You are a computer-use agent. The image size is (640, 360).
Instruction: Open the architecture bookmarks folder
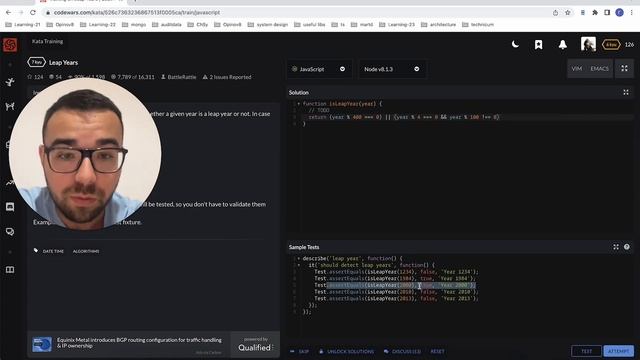pyautogui.click(x=438, y=24)
